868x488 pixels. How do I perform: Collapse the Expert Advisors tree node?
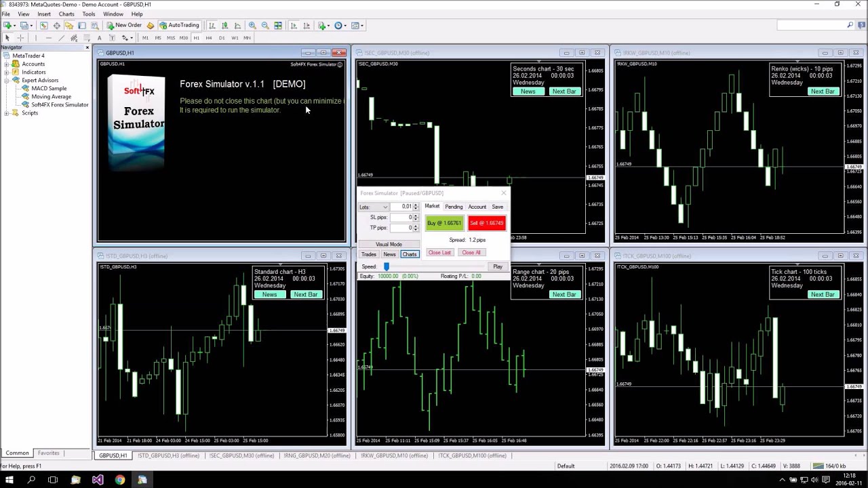pos(6,80)
